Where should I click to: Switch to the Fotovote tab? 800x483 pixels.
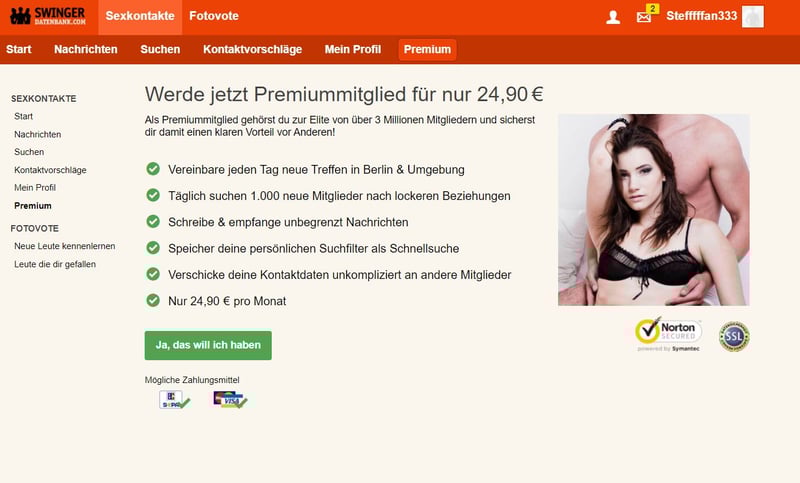(214, 16)
